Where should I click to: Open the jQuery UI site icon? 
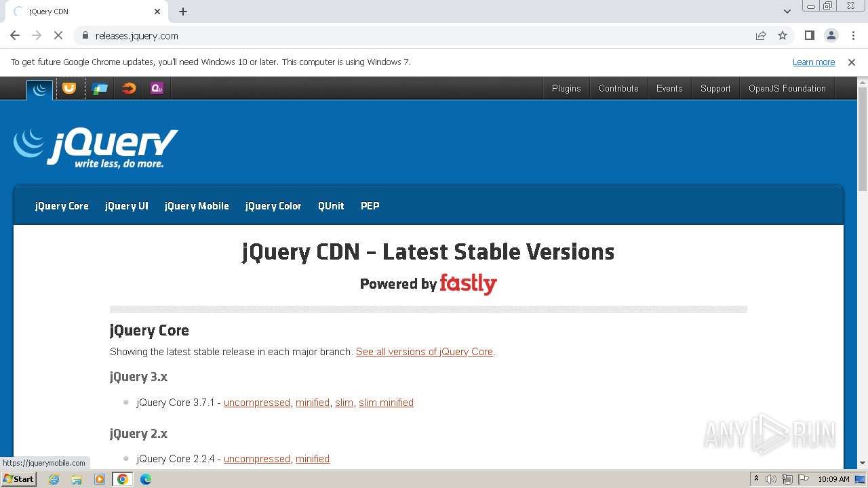[69, 88]
